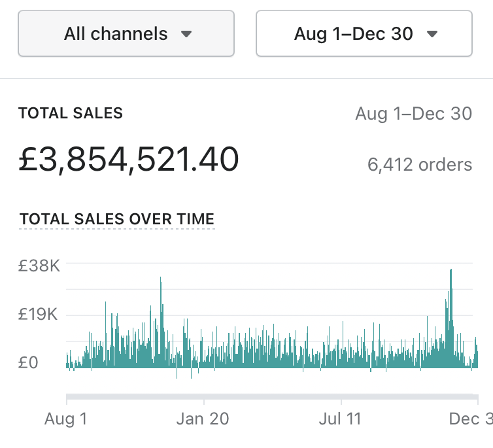Open the Aug 1–Dec 30 date range button
The image size is (493, 448).
[x=364, y=33]
